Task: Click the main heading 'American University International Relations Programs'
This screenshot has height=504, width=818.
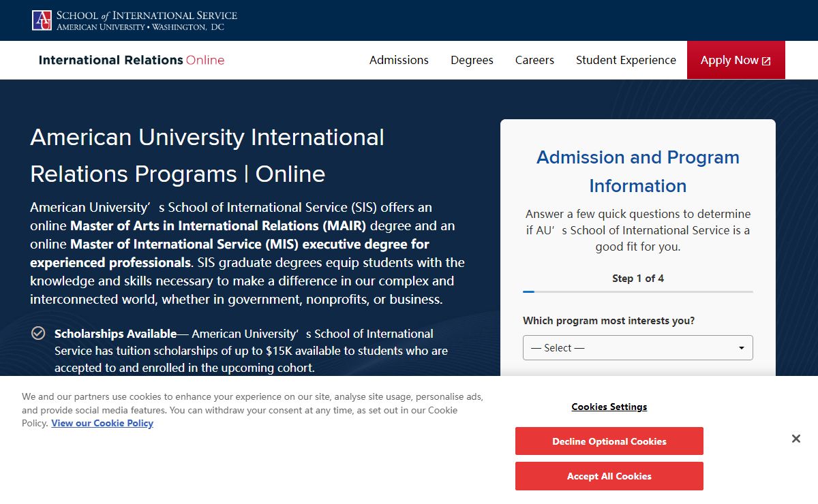Action: (207, 155)
